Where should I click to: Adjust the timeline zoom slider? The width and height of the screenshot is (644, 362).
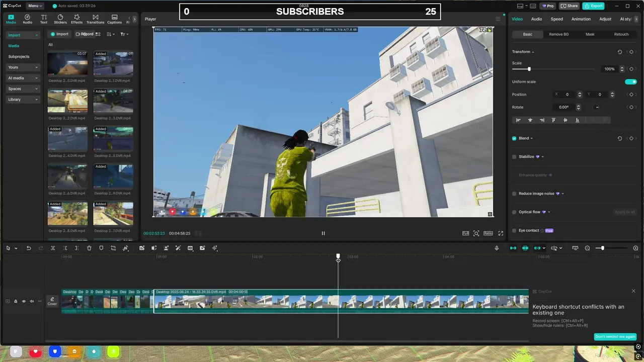[x=602, y=248]
